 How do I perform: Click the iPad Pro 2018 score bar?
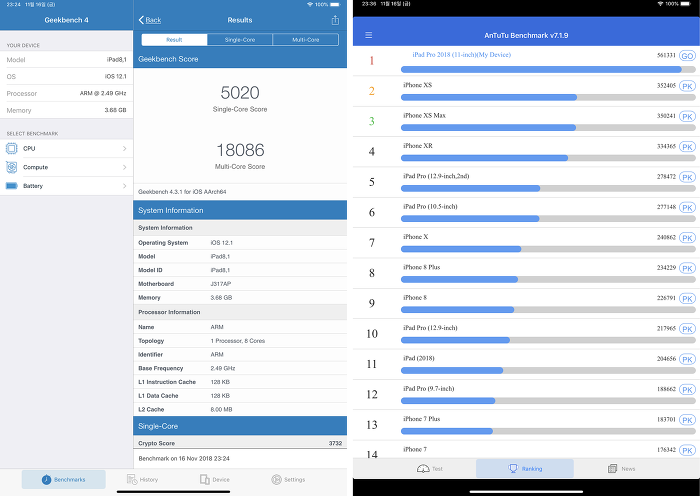[x=548, y=69]
